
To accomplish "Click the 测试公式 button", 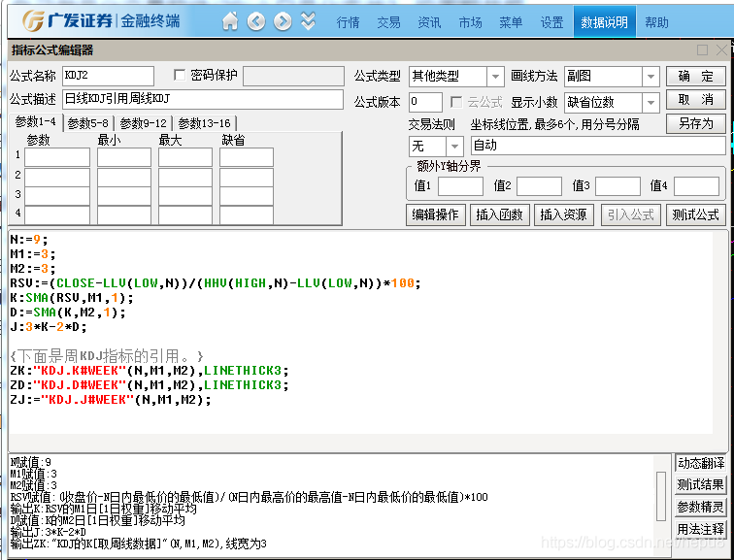I will click(695, 214).
